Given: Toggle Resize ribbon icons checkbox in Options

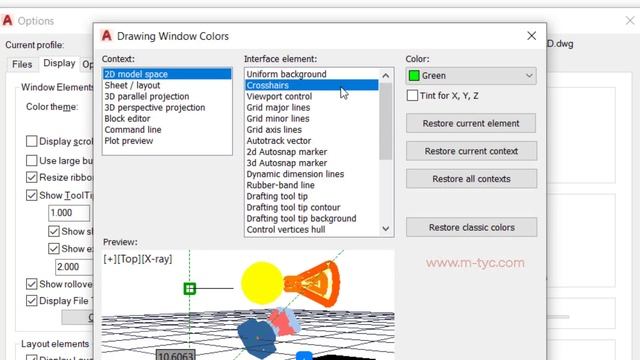Looking at the screenshot, I should coord(31,177).
